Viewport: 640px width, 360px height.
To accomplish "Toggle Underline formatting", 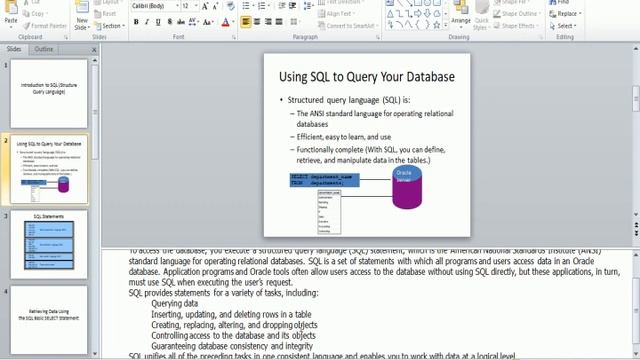I will tap(158, 22).
